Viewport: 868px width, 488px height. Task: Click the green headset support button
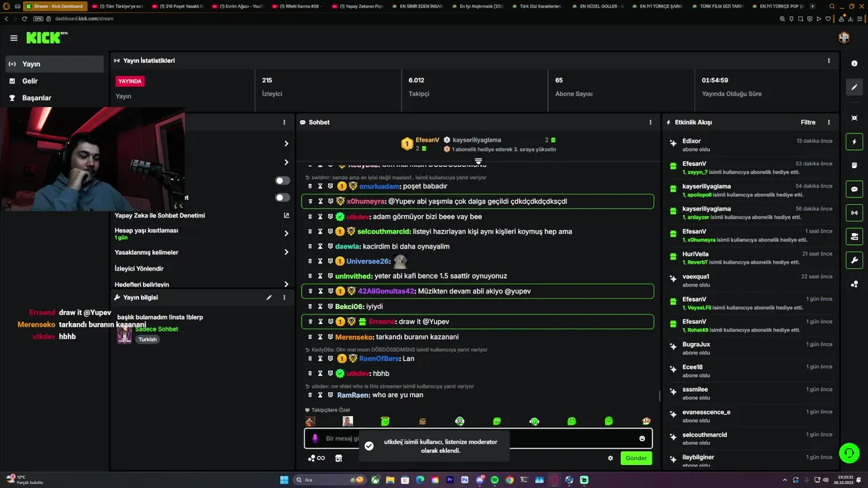[848, 452]
